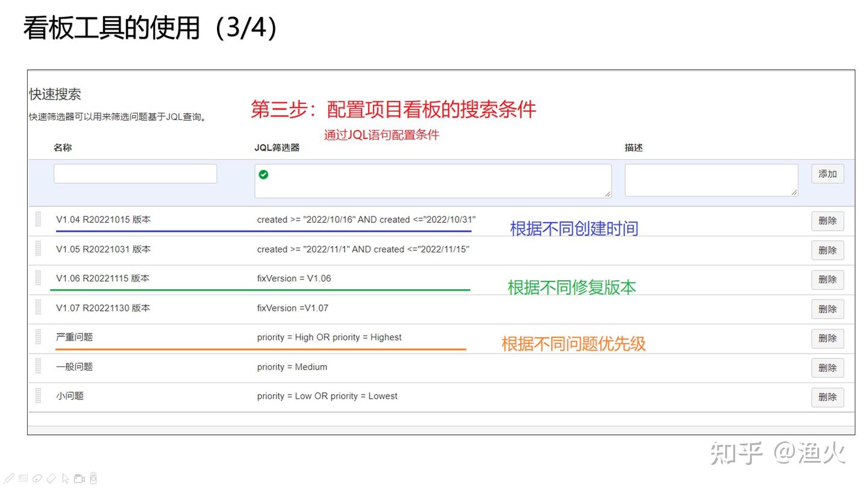The width and height of the screenshot is (868, 488).
Task: Click the 添加 button
Action: [827, 174]
